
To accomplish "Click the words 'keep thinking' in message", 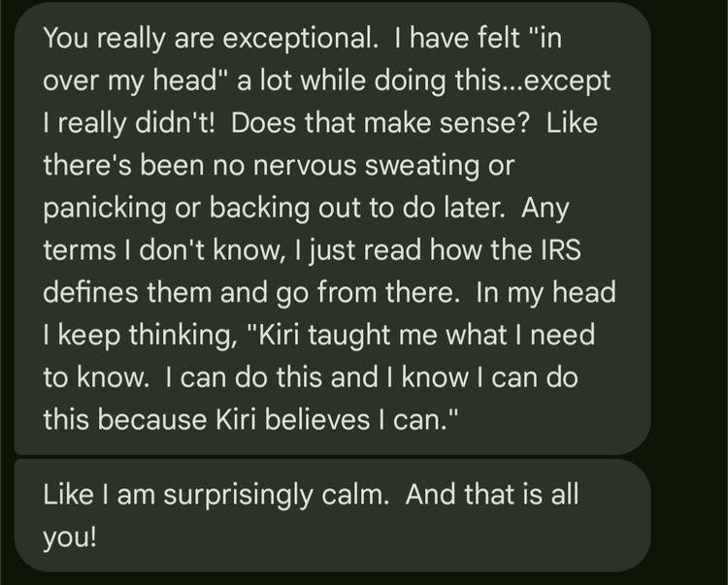I will tap(148, 335).
